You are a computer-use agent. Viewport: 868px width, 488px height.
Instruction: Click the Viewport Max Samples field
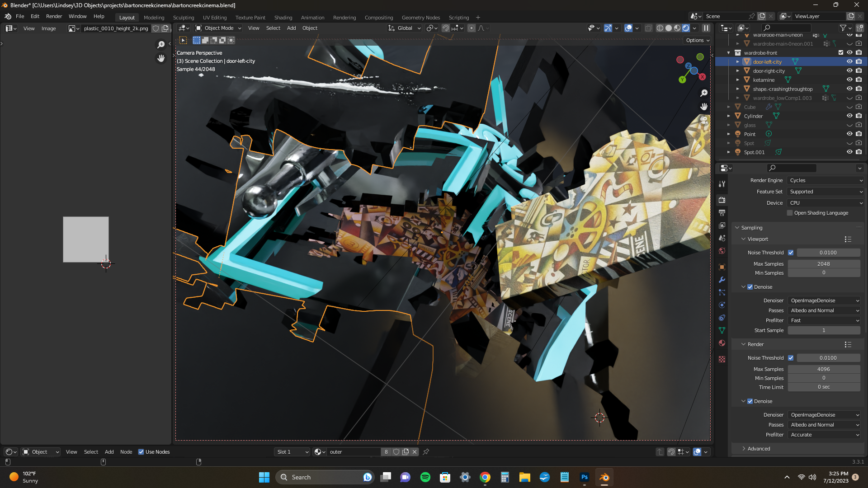(823, 264)
